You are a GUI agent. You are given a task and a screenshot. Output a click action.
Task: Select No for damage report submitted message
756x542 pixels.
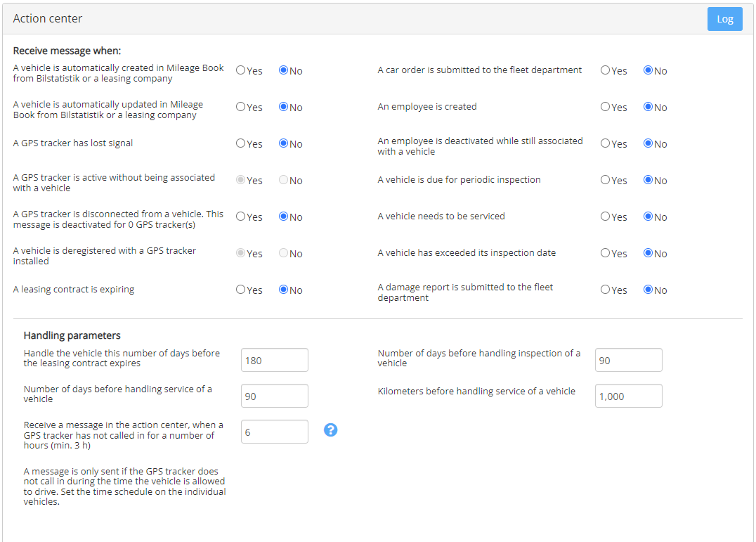point(648,290)
